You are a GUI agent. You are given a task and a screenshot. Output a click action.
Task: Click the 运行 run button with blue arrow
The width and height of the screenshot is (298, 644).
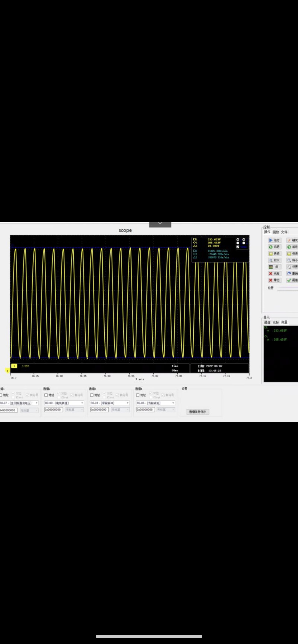274,240
